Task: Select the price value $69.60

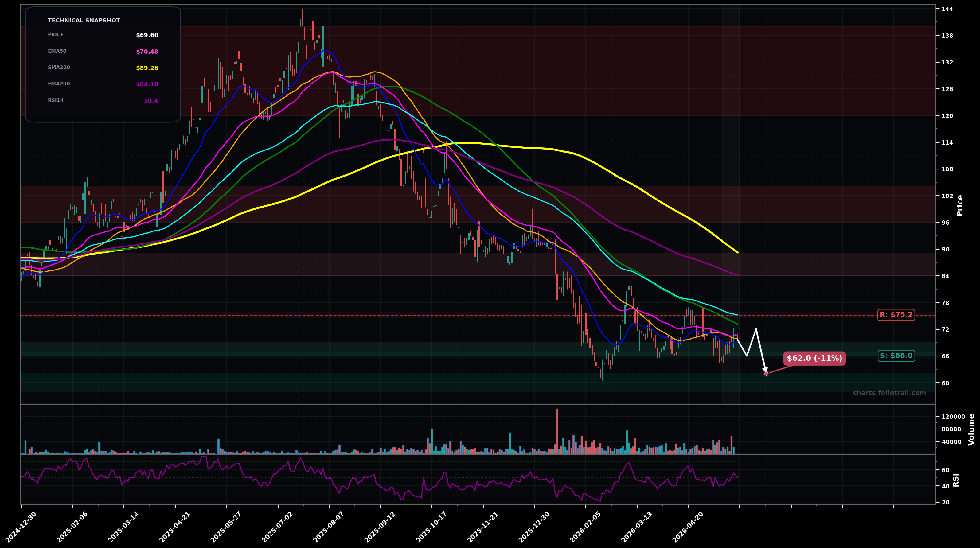Action: tap(147, 35)
